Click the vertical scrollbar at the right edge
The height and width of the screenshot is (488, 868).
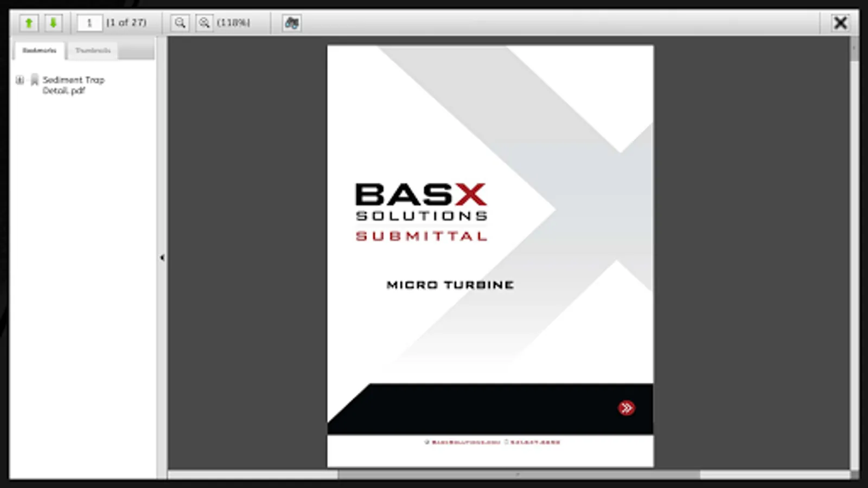854,253
